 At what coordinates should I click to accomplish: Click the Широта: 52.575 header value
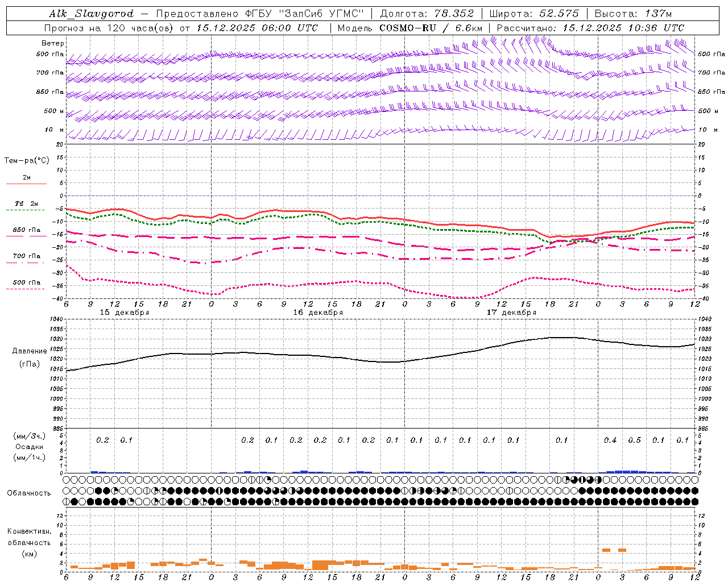534,14
